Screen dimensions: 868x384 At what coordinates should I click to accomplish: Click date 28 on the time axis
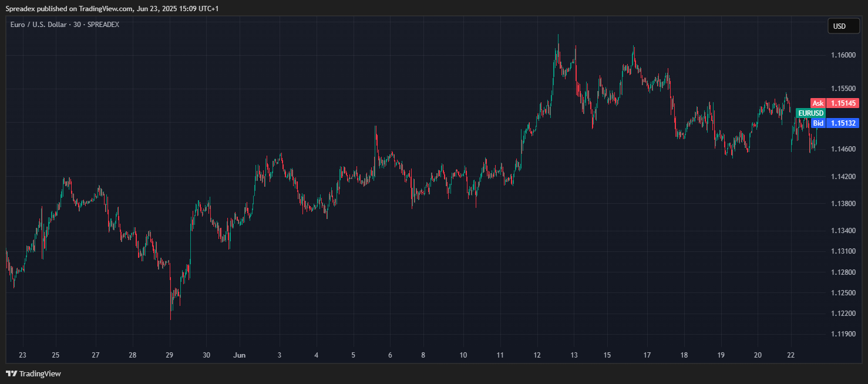click(x=133, y=355)
